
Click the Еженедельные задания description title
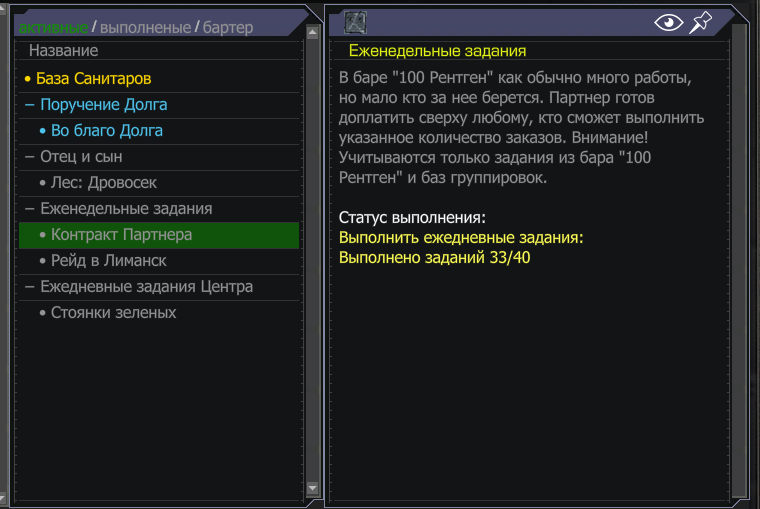click(437, 50)
